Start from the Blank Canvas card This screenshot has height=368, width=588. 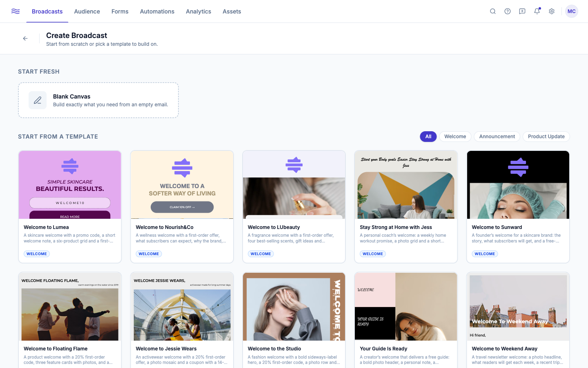coord(98,100)
